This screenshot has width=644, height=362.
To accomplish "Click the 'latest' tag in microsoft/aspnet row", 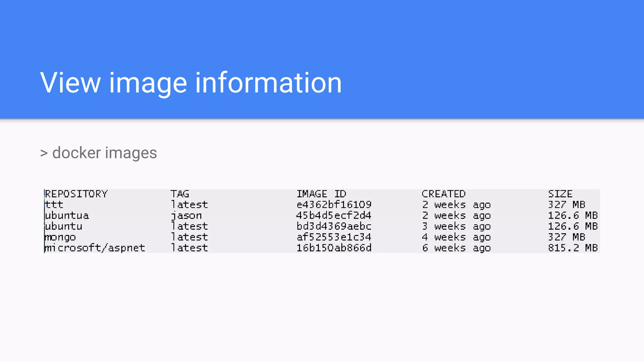I will 189,248.
